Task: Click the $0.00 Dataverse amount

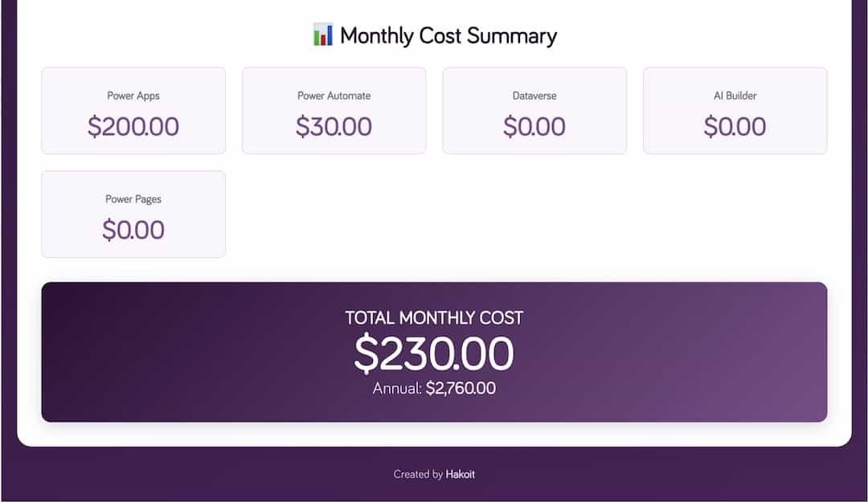Action: [534, 126]
